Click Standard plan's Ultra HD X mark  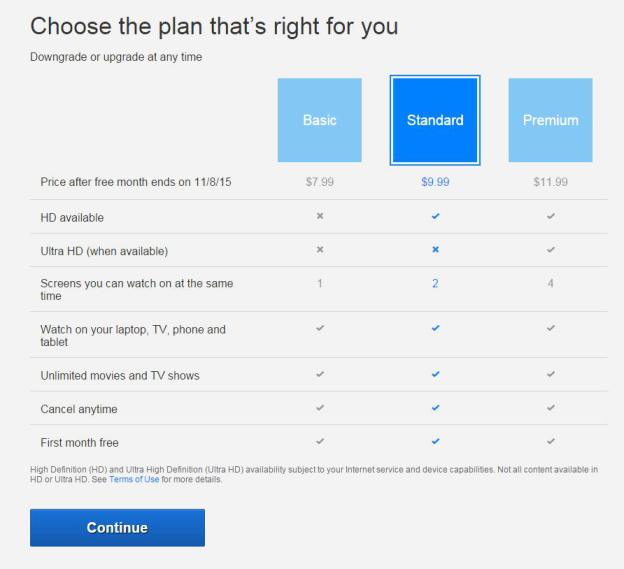click(435, 250)
